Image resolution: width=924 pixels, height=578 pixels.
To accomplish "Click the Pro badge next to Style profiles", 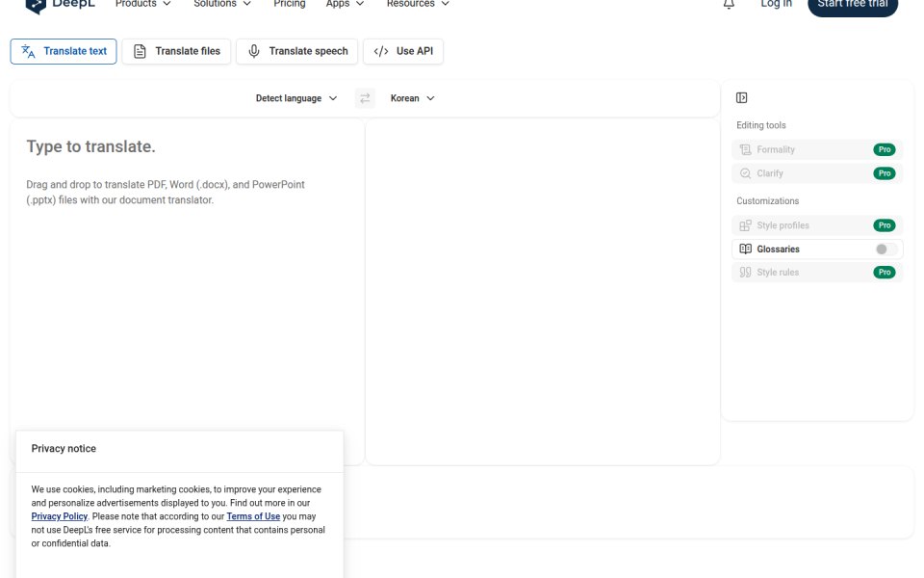I will pos(884,225).
